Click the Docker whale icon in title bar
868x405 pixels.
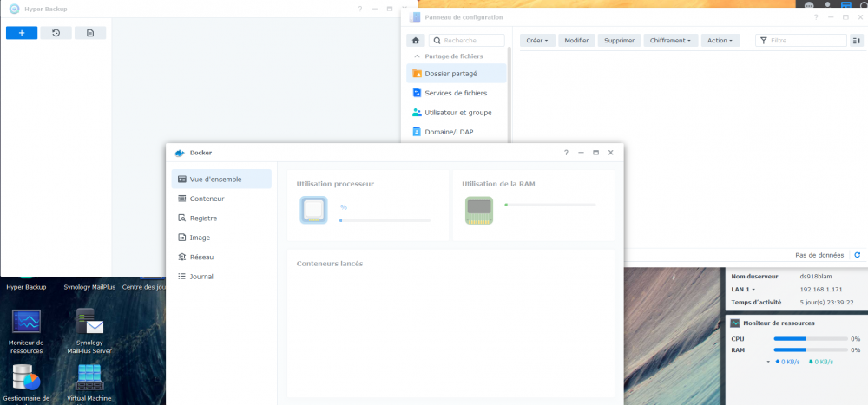(x=180, y=153)
